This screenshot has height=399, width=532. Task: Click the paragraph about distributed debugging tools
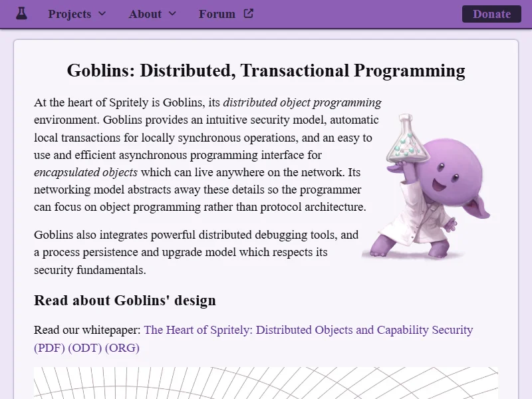tap(196, 253)
